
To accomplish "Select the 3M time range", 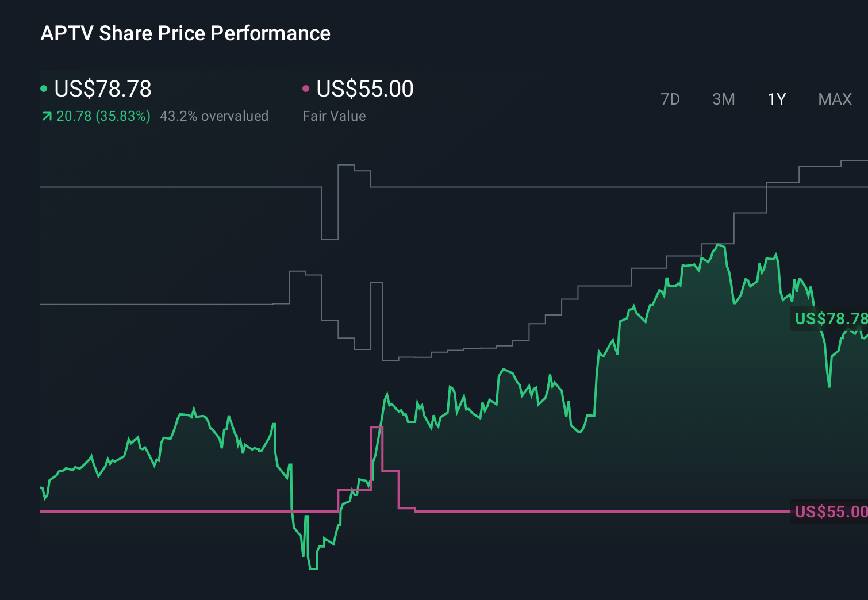I will pyautogui.click(x=723, y=99).
